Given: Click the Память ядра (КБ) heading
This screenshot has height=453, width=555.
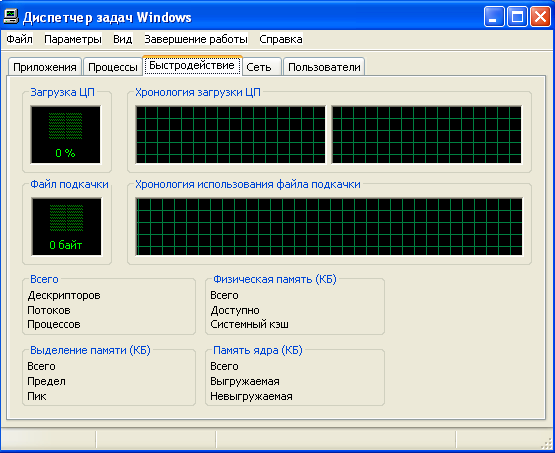Looking at the screenshot, I should 258,350.
